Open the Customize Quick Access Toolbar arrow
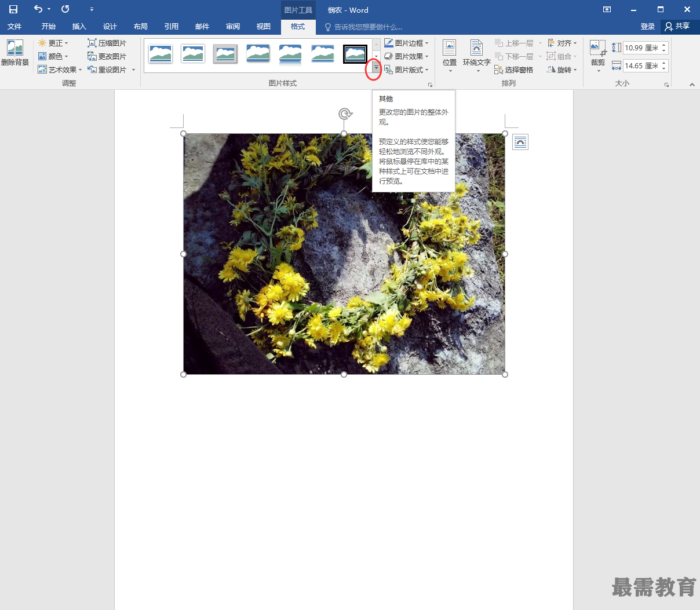The width and height of the screenshot is (700, 610). [92, 9]
